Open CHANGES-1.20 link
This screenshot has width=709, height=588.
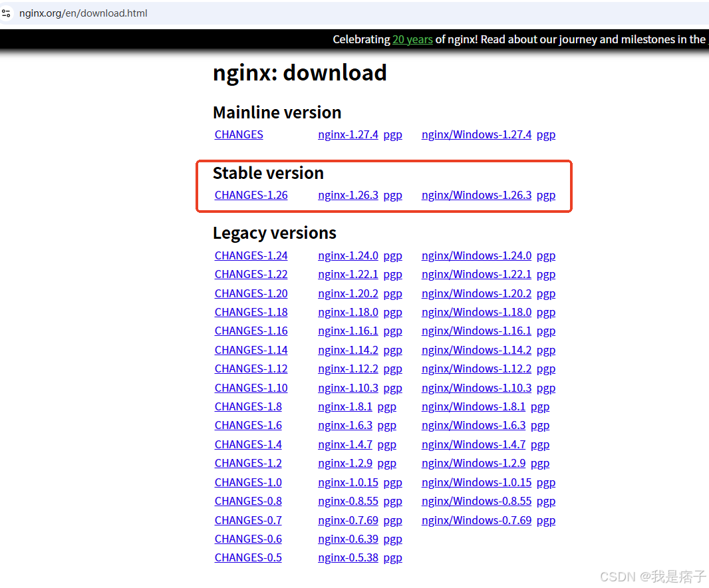(251, 294)
